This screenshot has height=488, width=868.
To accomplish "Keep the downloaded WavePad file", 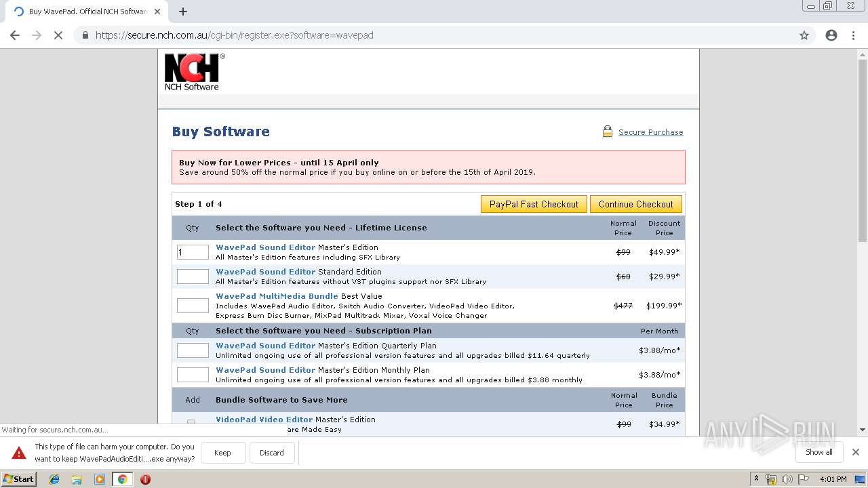I will click(222, 453).
